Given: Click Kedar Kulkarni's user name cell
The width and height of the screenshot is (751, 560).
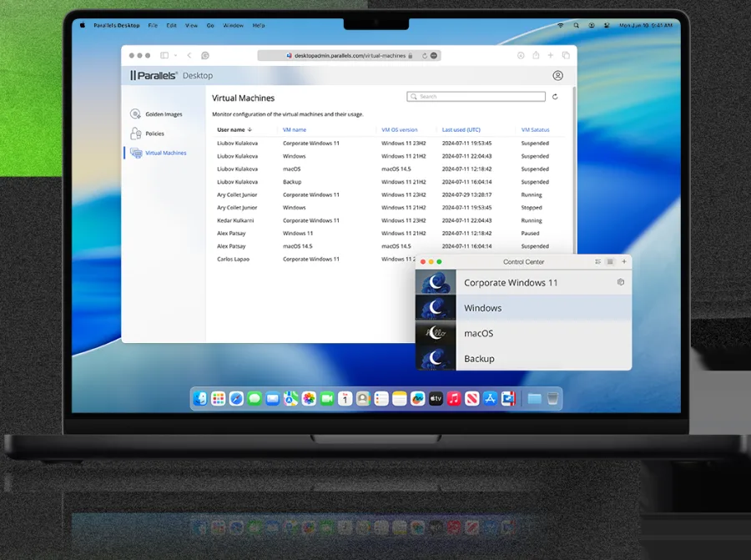Looking at the screenshot, I should click(x=235, y=221).
